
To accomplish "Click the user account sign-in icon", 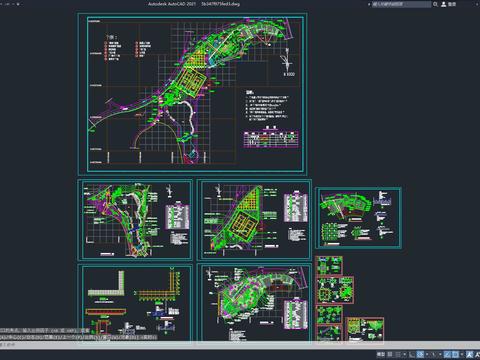I will click(444, 4).
